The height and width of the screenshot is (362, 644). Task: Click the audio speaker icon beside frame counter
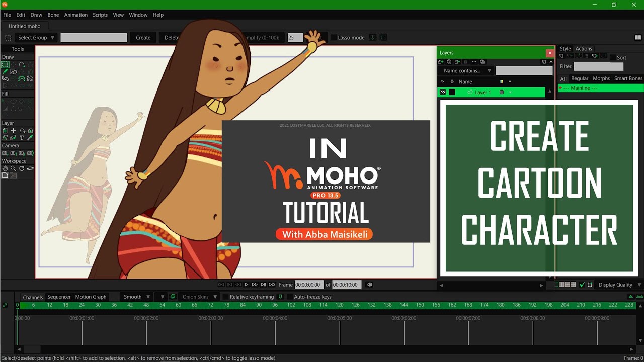369,285
